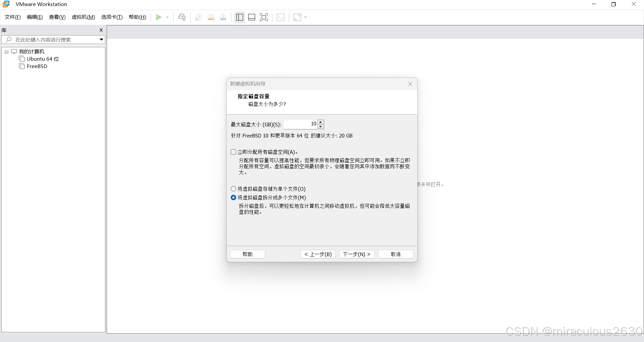Toggle the thumbnail bar view icon
Screen dimensions: 644x342
tap(252, 17)
